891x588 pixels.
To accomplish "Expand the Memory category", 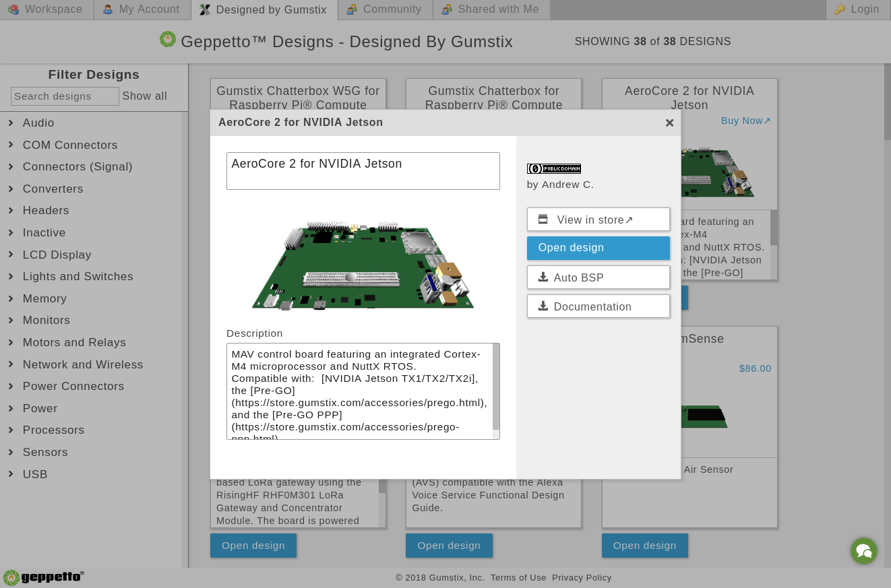I will [44, 298].
